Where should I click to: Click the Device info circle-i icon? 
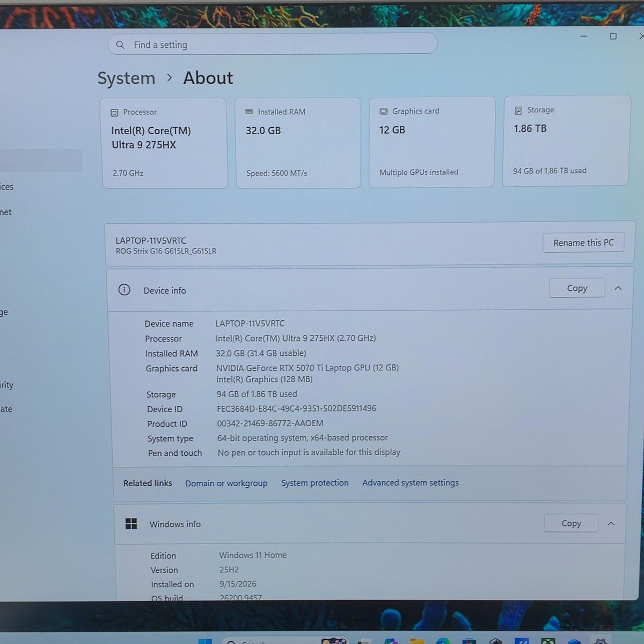[124, 290]
